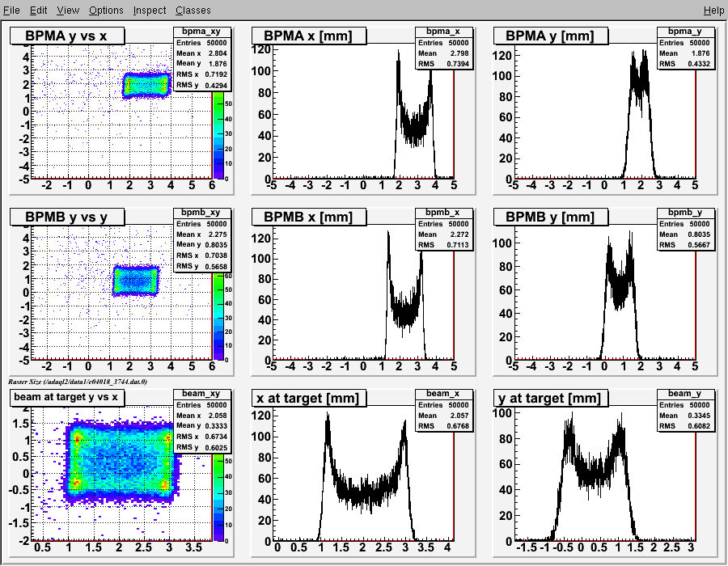Click the "BPMB y vs y" plot title
This screenshot has width=728, height=566.
point(67,217)
